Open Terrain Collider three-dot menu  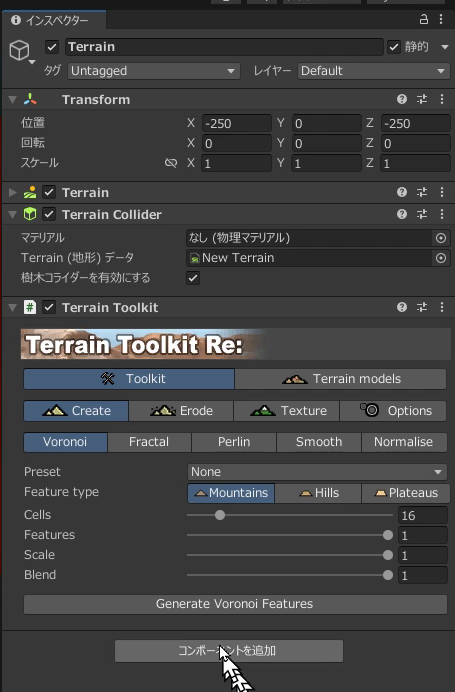point(442,214)
